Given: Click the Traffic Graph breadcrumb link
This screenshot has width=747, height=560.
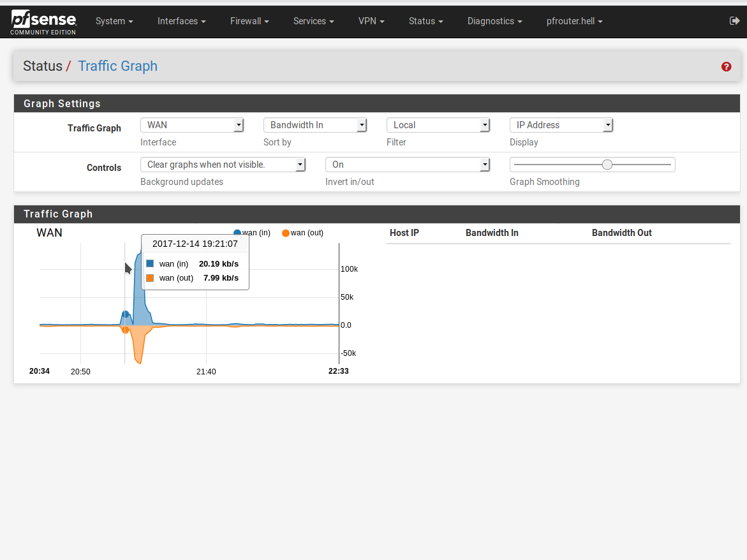Looking at the screenshot, I should 117,66.
